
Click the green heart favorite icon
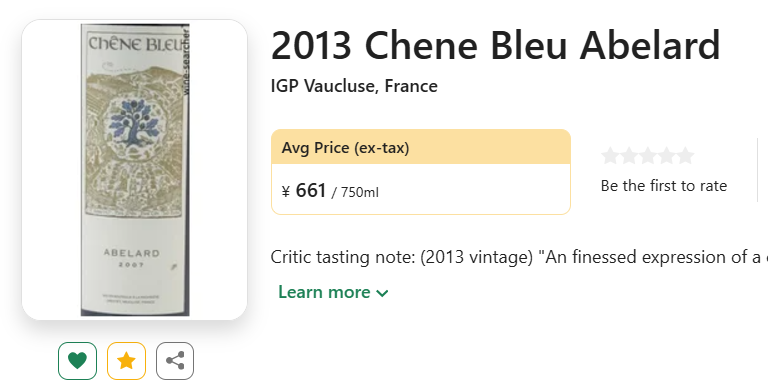click(x=77, y=361)
